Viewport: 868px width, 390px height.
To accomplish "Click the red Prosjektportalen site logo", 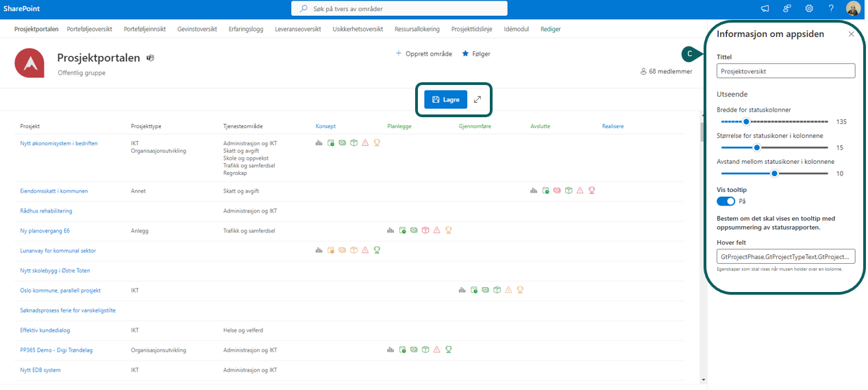I will (30, 64).
